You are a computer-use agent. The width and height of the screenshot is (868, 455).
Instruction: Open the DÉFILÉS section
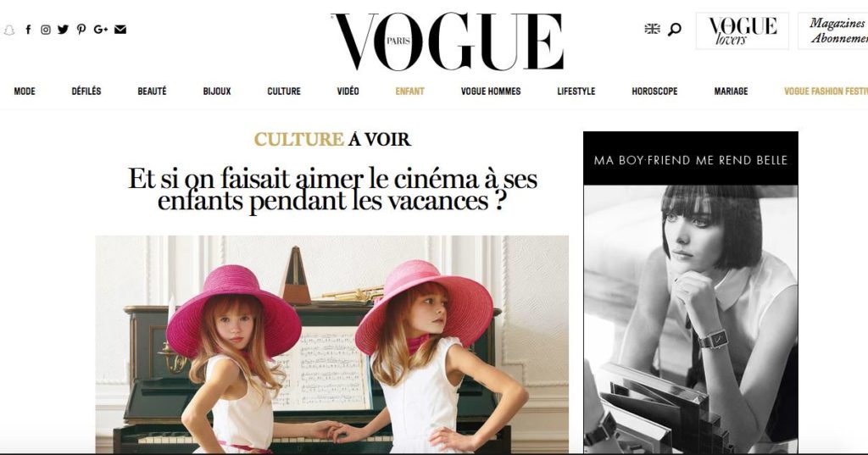tap(86, 92)
